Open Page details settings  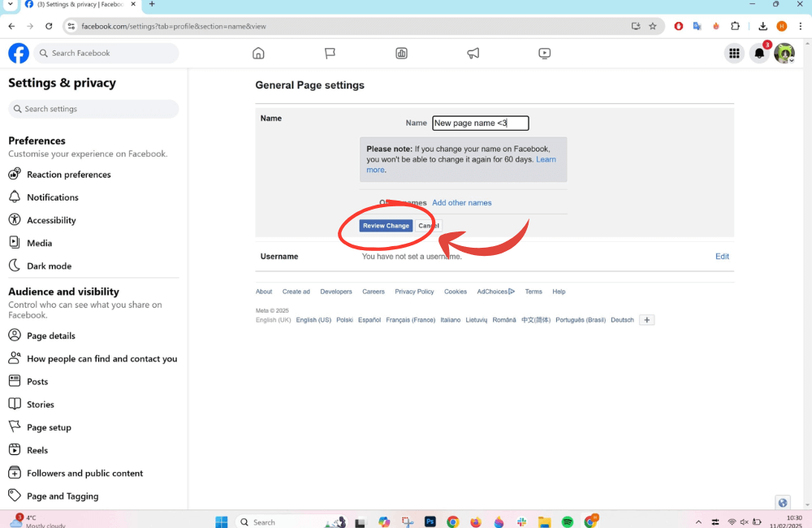pyautogui.click(x=50, y=335)
